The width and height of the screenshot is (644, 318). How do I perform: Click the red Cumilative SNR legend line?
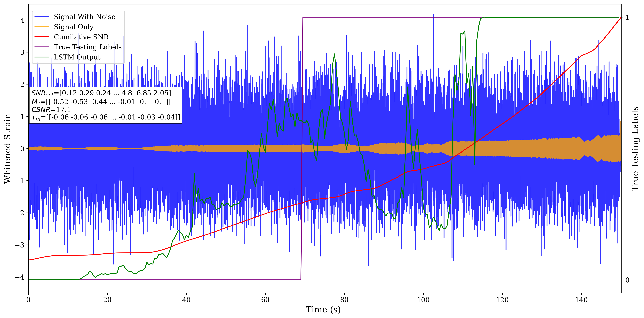pos(42,37)
